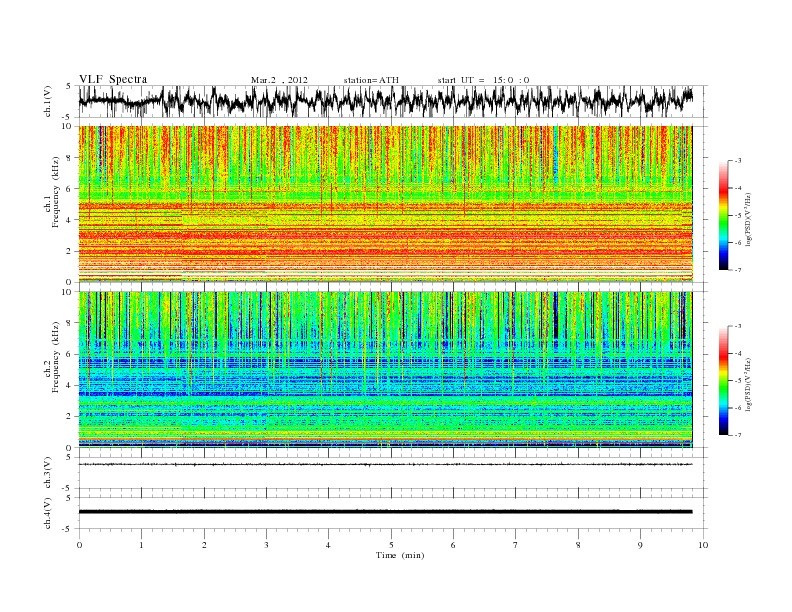Click the Time (min) axis title
Viewport: 792px width, 612px height.
[x=400, y=555]
